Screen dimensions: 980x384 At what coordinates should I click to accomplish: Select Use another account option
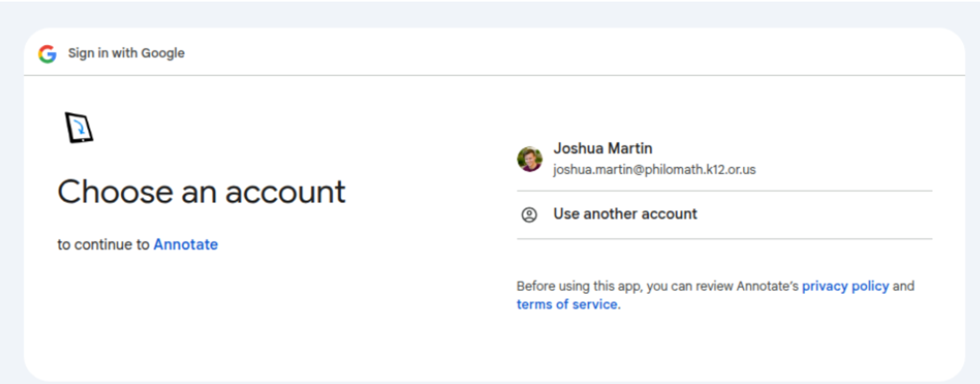click(724, 215)
